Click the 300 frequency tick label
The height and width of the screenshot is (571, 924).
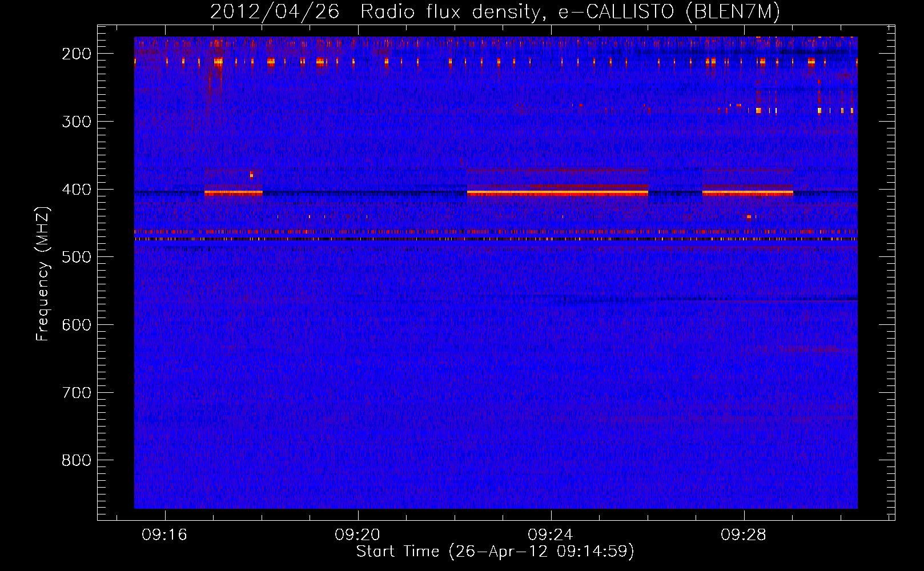[x=77, y=122]
